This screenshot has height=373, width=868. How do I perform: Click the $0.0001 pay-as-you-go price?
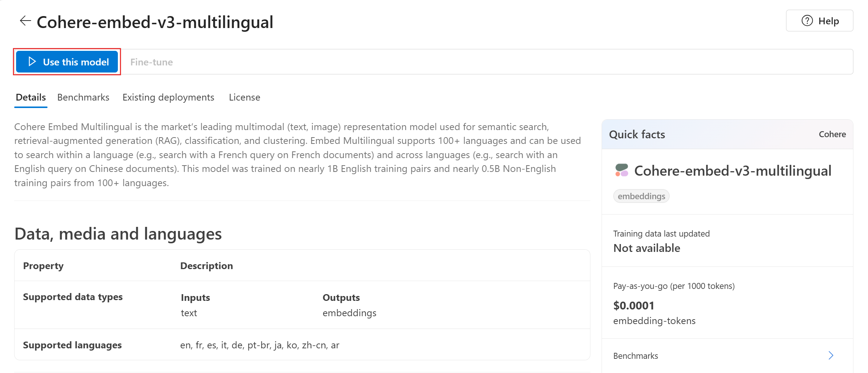(634, 306)
